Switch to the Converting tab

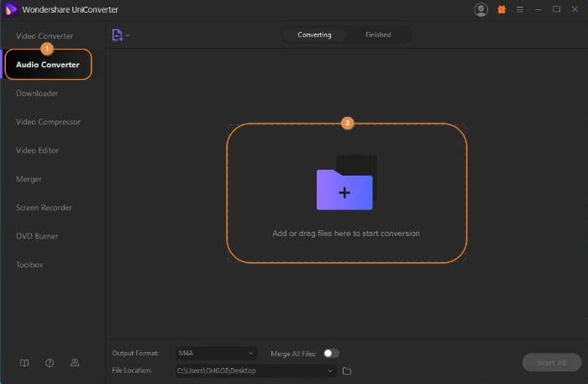click(314, 35)
